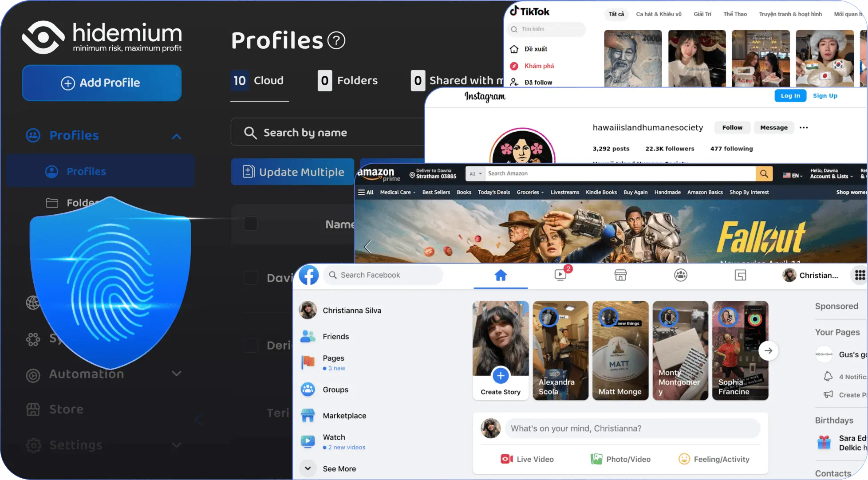Focus the Search Facebook field
Viewport: 868px width, 480px height.
click(x=383, y=275)
